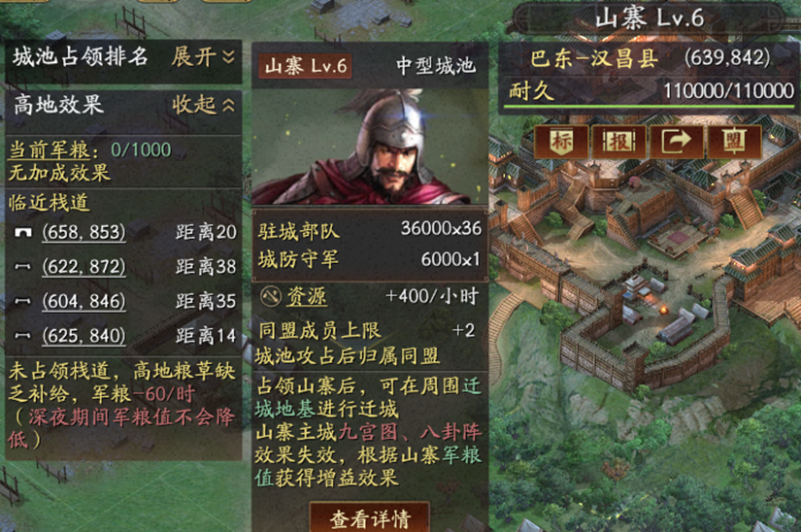Open the 报 battle report icon
The height and width of the screenshot is (532, 801).
(619, 141)
